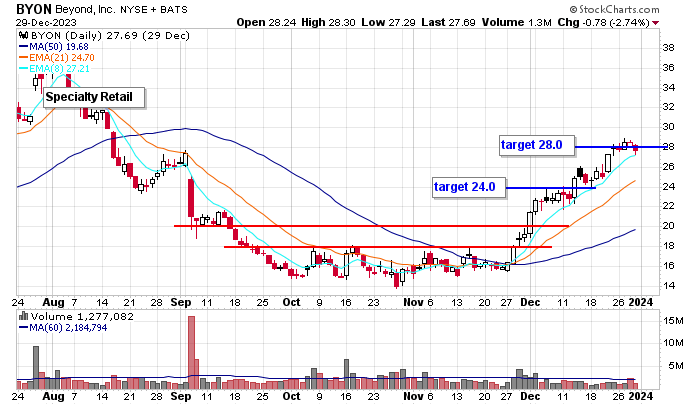This screenshot has height=405, width=700.
Task: Click the Last 27.69 value
Action: tap(447, 22)
